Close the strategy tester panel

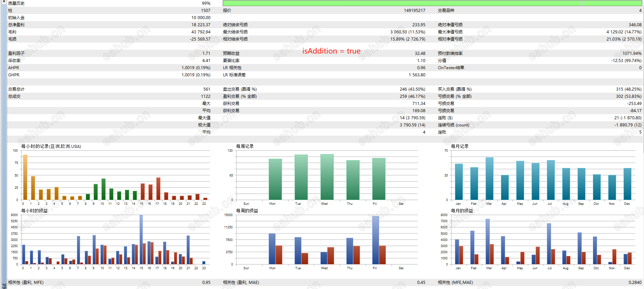pyautogui.click(x=4, y=2)
